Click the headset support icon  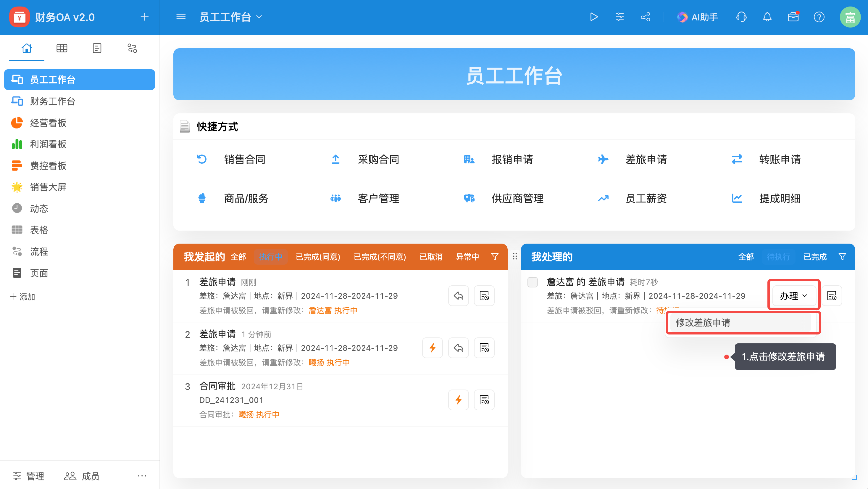click(x=741, y=17)
